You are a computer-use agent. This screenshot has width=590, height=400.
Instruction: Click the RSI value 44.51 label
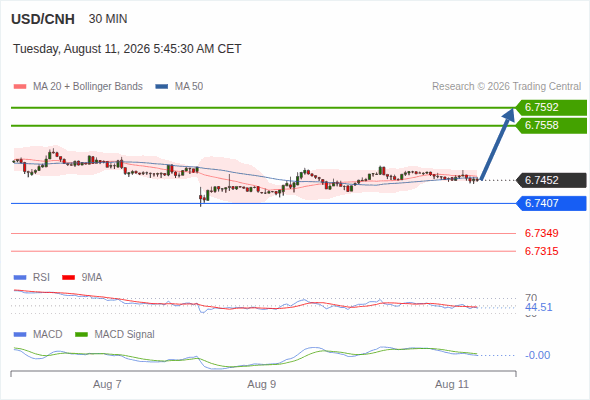(x=538, y=307)
